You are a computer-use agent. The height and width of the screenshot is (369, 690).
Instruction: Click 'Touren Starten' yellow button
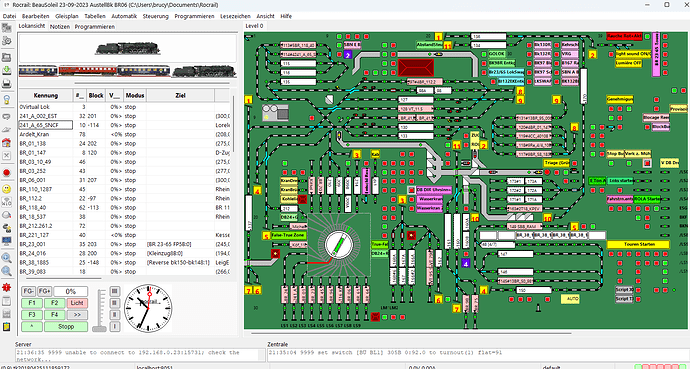(x=638, y=244)
